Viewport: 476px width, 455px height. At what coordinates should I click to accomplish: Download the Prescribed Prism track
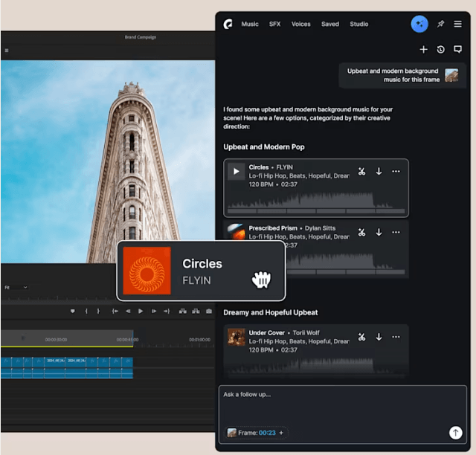point(379,233)
